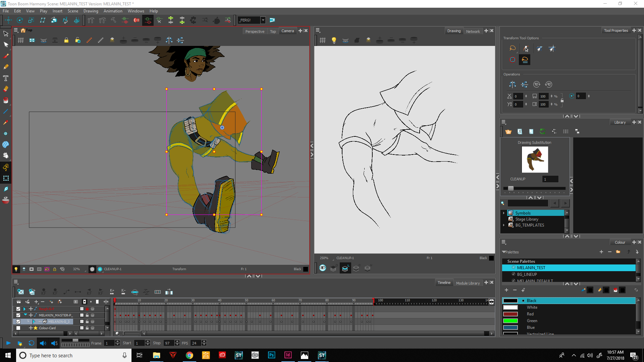Uncheck the Rough-G-P layer visibility checkbox

click(18, 309)
